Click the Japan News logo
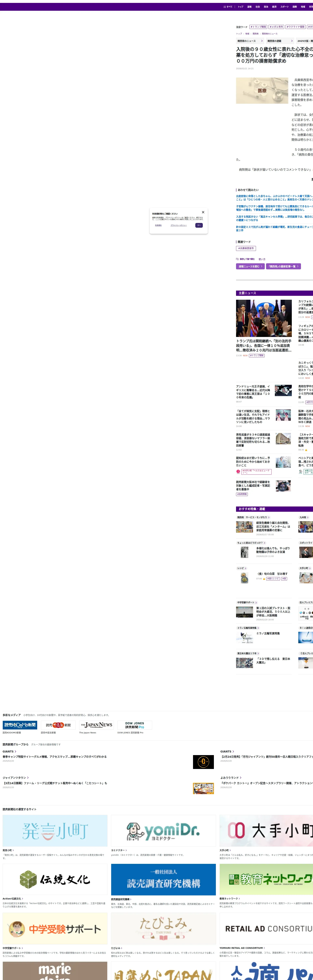 pyautogui.click(x=96, y=725)
